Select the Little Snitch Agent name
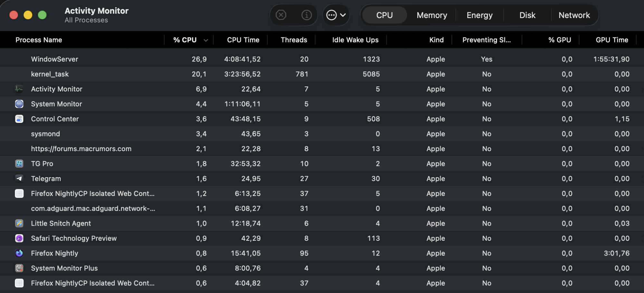Viewport: 644px width, 293px height. [61, 223]
